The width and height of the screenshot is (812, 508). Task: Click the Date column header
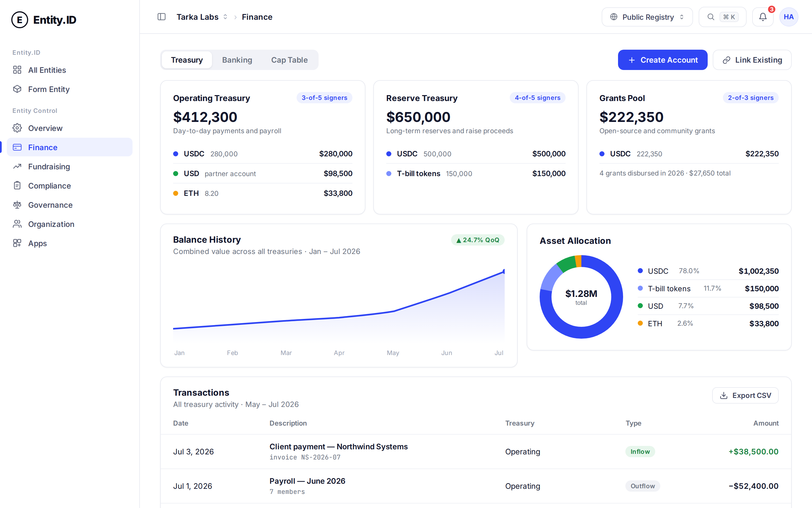tap(180, 423)
